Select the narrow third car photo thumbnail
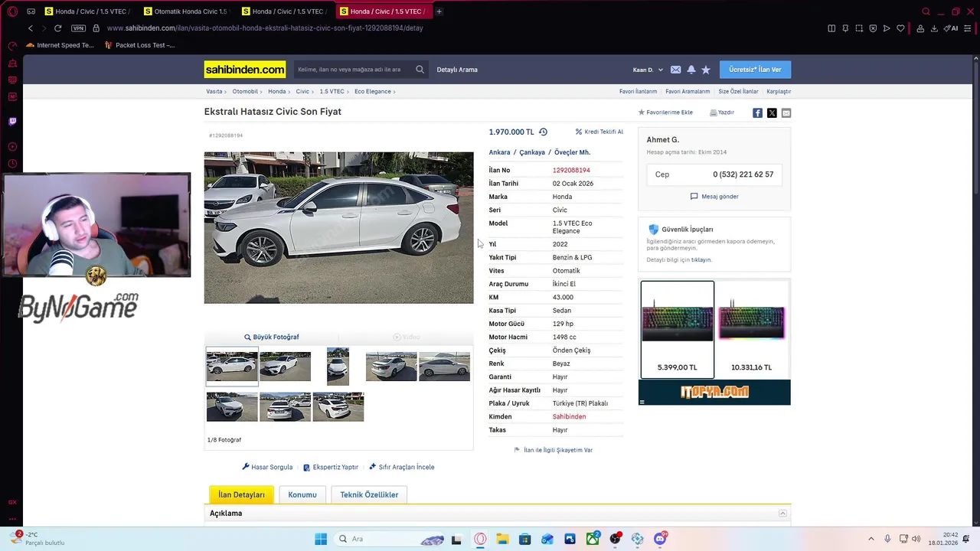The image size is (980, 551). [338, 366]
